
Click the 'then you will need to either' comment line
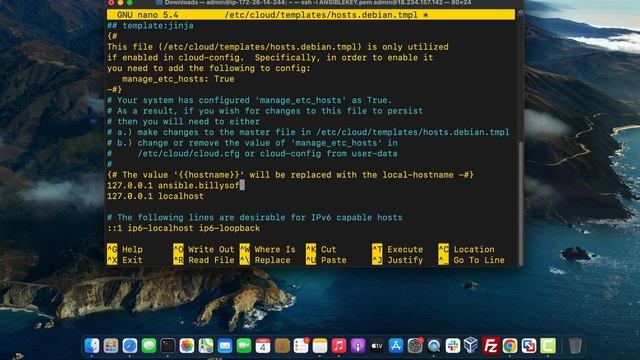183,121
